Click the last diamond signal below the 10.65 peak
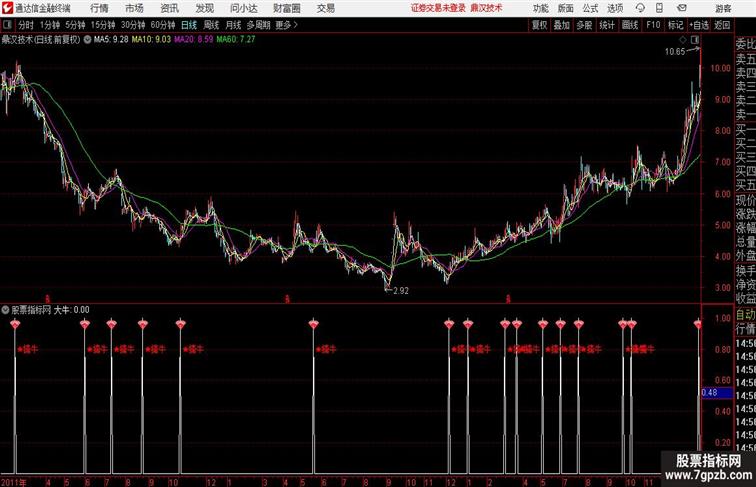Screen dimensions: 756x487 [x=697, y=324]
